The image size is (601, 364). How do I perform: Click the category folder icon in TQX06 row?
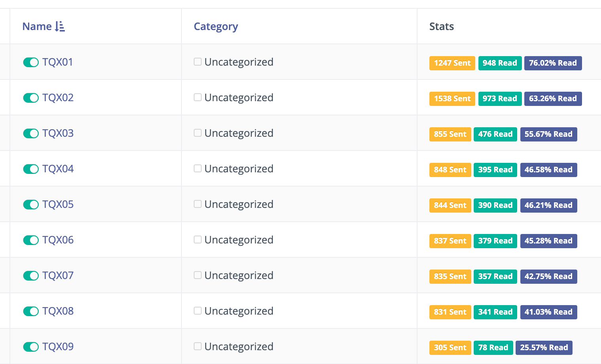pyautogui.click(x=198, y=240)
